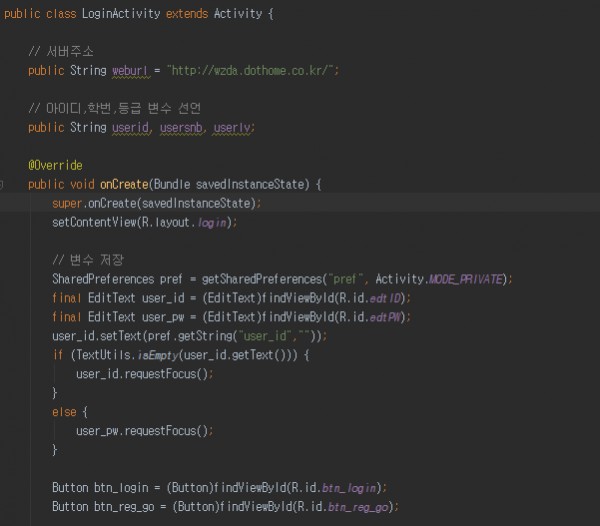This screenshot has width=600, height=526.
Task: Click the 'Button btn_login' variable declaration
Action: pyautogui.click(x=100, y=488)
